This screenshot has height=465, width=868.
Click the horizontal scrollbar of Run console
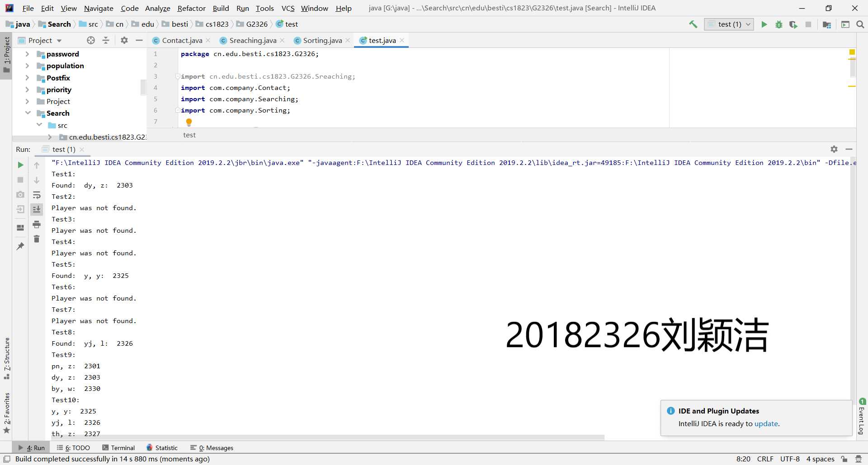(x=328, y=437)
